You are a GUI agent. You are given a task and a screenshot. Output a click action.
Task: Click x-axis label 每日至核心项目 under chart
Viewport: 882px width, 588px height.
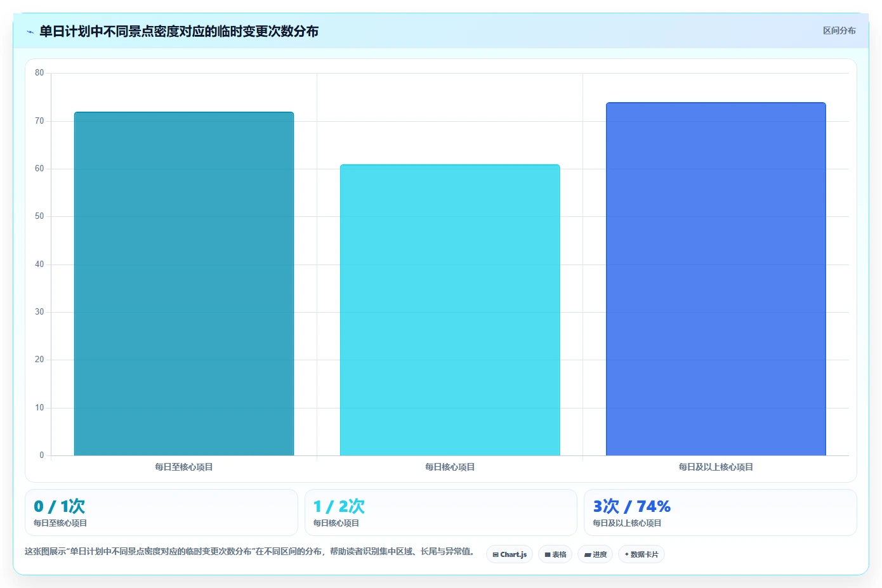click(184, 467)
